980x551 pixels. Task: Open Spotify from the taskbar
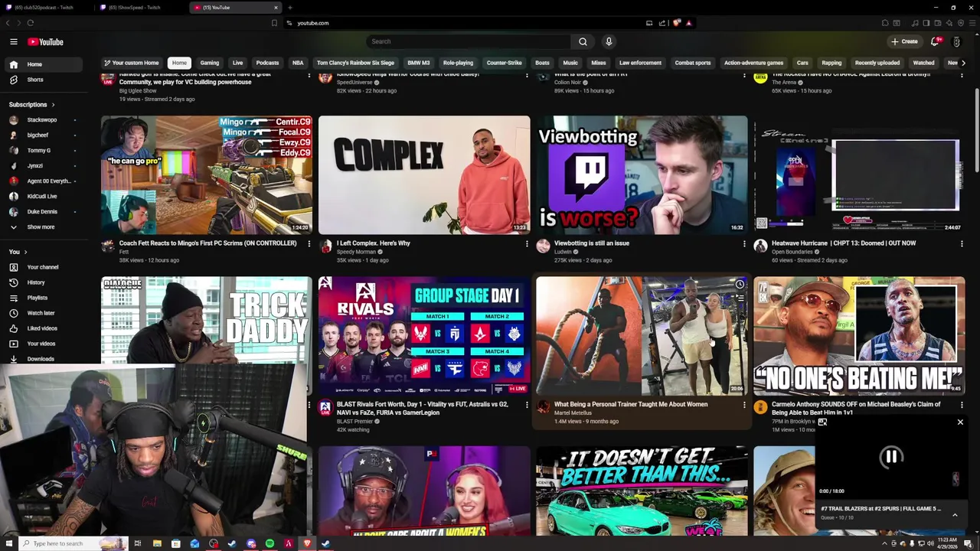[x=269, y=543]
